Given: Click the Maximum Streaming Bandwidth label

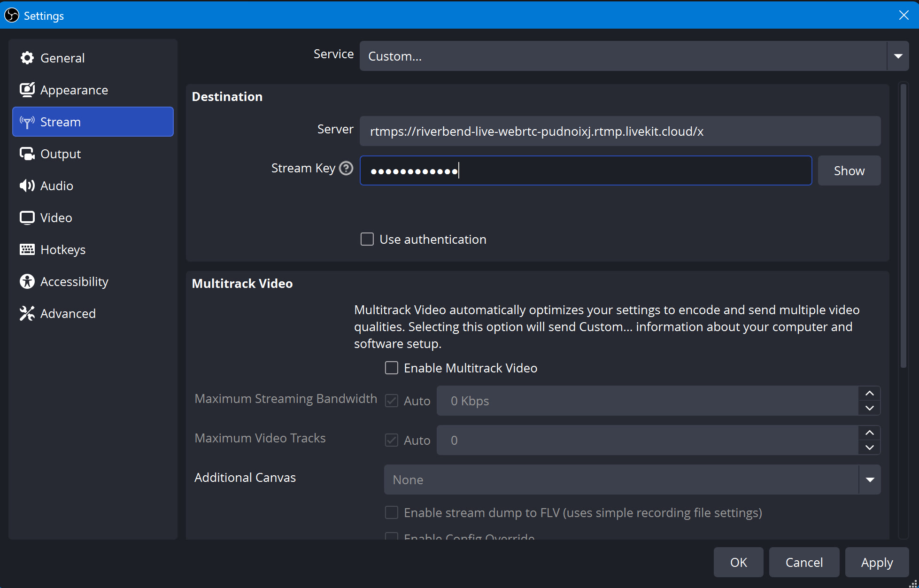Looking at the screenshot, I should (x=286, y=399).
